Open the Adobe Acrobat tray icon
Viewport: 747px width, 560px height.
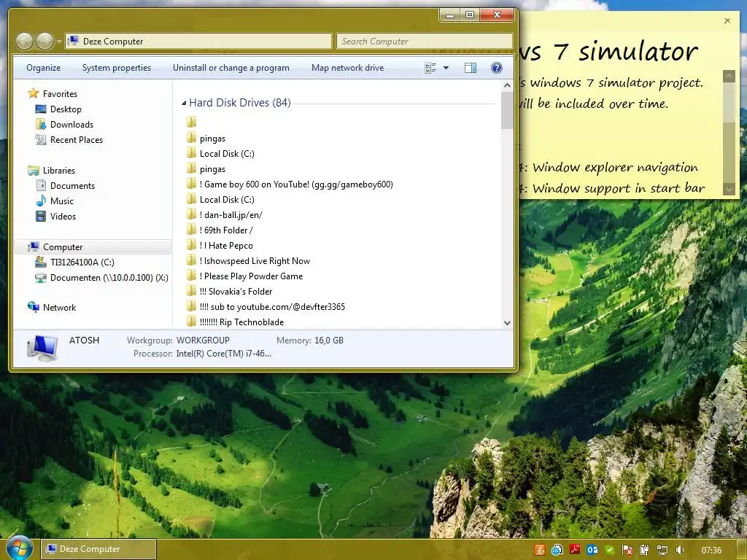pyautogui.click(x=575, y=550)
